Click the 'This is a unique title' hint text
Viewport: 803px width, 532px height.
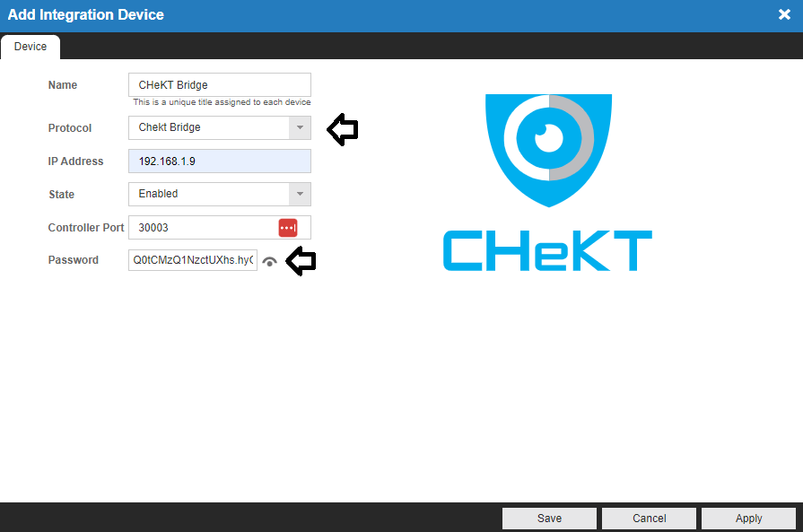point(222,102)
